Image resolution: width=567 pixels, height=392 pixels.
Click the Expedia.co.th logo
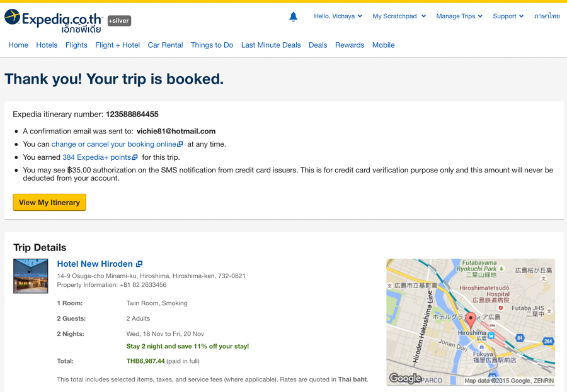coord(54,21)
